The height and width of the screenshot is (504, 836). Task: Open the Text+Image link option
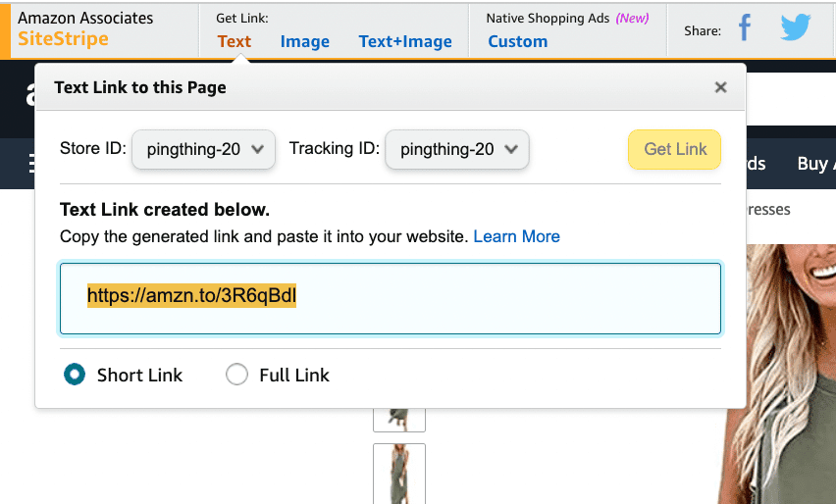pyautogui.click(x=405, y=41)
